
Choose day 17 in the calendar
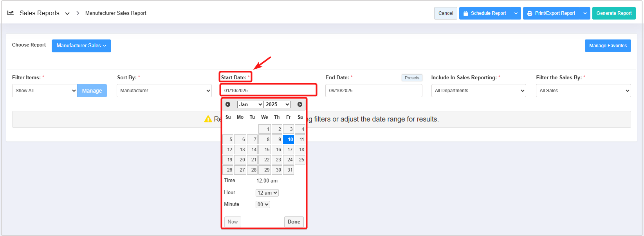(289, 149)
